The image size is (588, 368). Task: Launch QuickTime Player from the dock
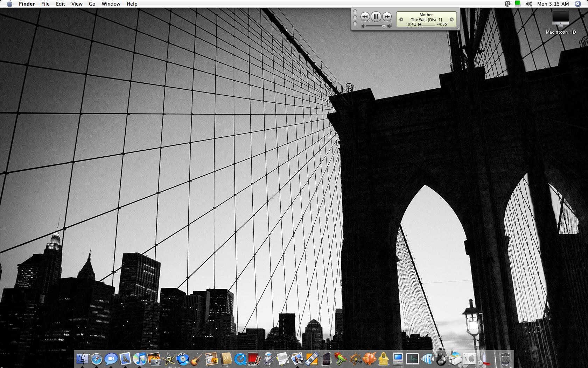pyautogui.click(x=240, y=359)
